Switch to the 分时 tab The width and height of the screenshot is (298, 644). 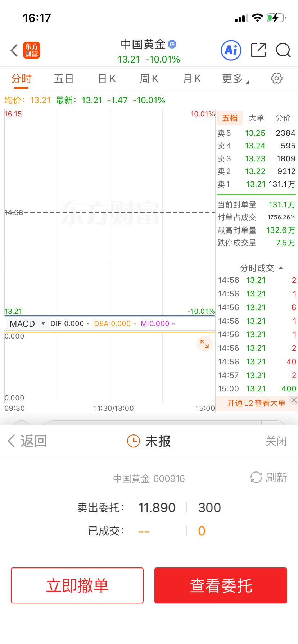tap(21, 79)
